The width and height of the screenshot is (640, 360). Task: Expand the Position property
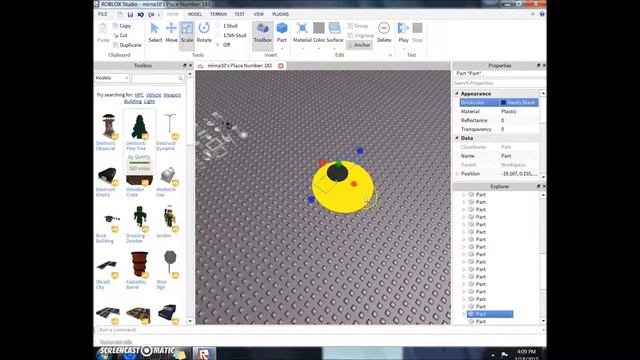click(x=457, y=174)
